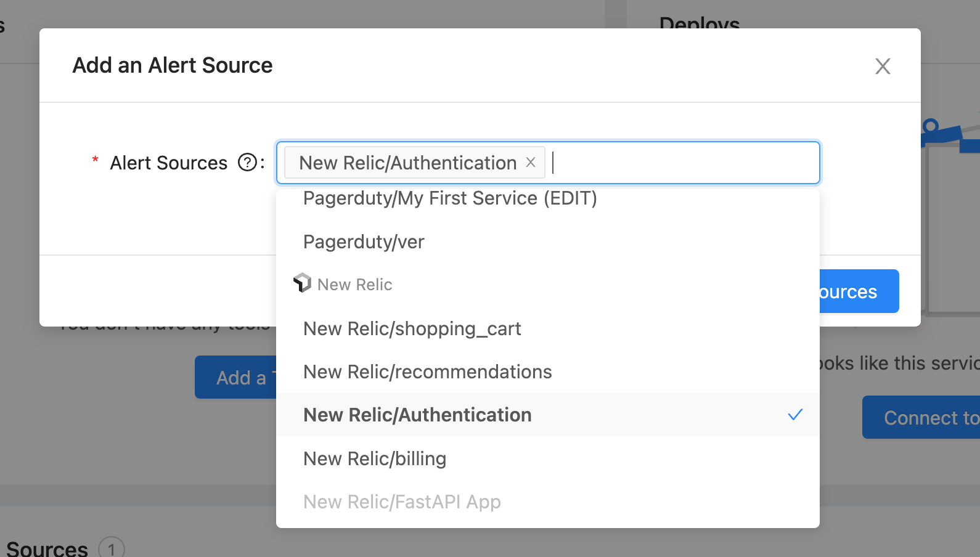Close the Add an Alert Source dialog
Screen dimensions: 980x557
883,66
